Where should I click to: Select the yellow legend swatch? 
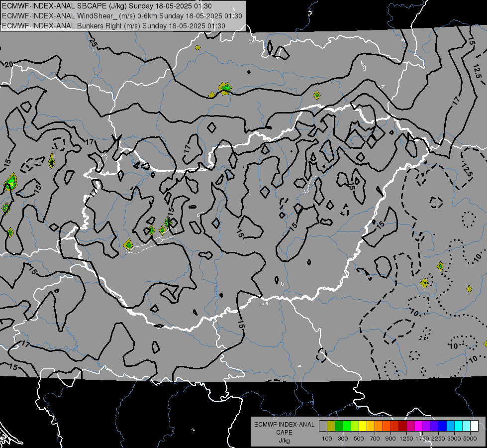click(x=363, y=426)
